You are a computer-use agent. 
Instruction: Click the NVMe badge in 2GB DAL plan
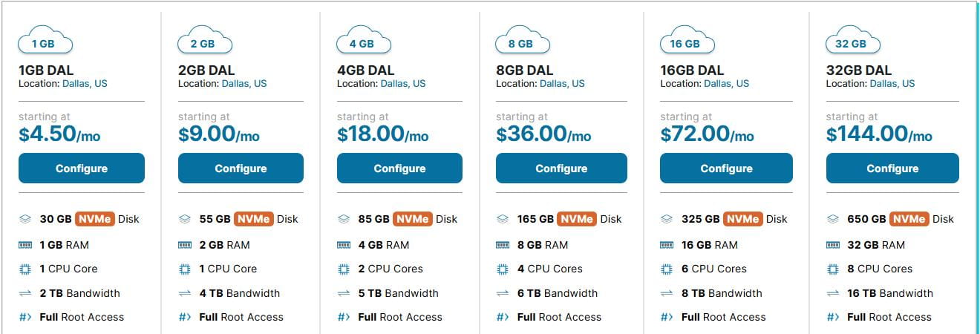coord(254,219)
